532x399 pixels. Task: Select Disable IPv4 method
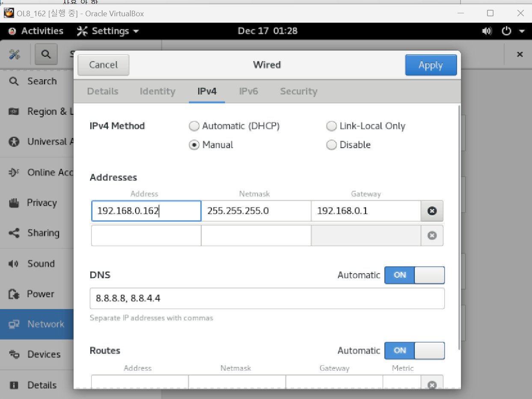348,145
